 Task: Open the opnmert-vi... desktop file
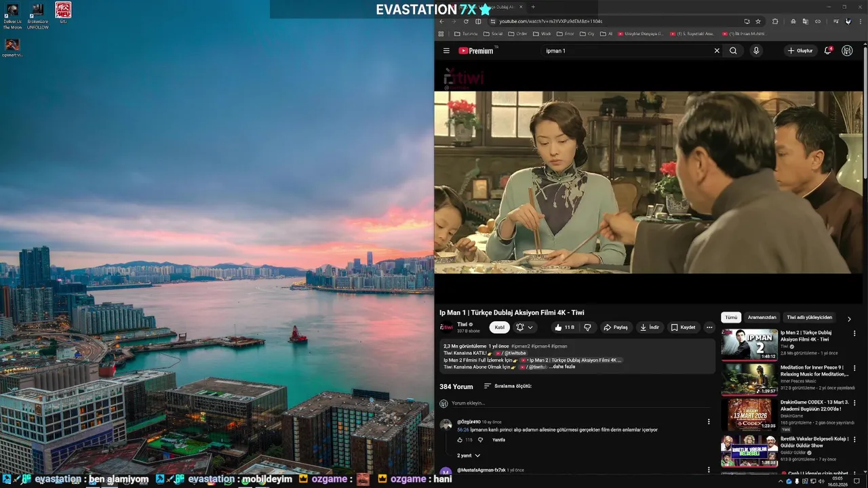12,48
